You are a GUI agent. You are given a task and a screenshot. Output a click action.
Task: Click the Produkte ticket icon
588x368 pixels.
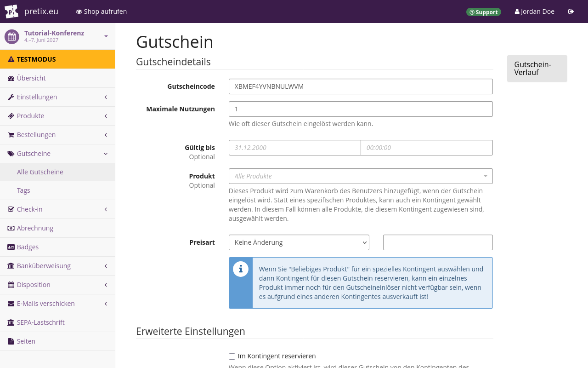coord(11,116)
